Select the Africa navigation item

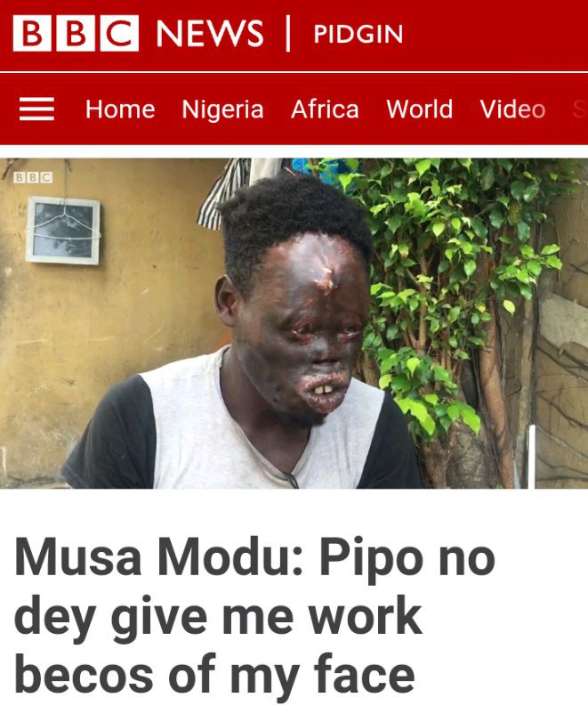(x=325, y=110)
